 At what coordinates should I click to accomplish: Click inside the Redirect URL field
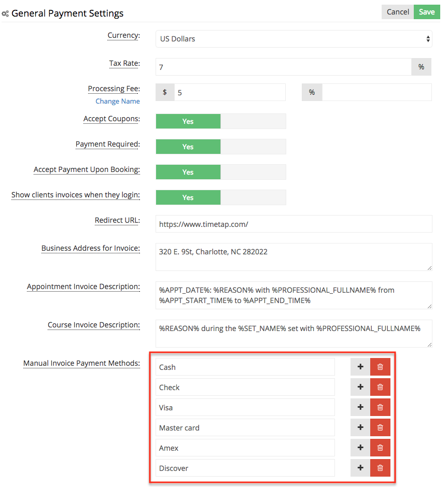click(293, 224)
